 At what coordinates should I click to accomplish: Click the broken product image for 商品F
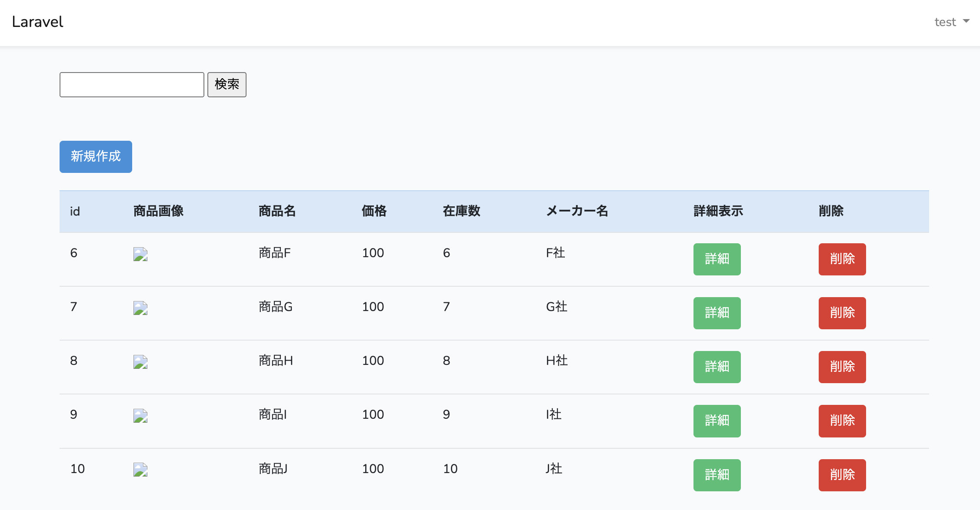(140, 254)
